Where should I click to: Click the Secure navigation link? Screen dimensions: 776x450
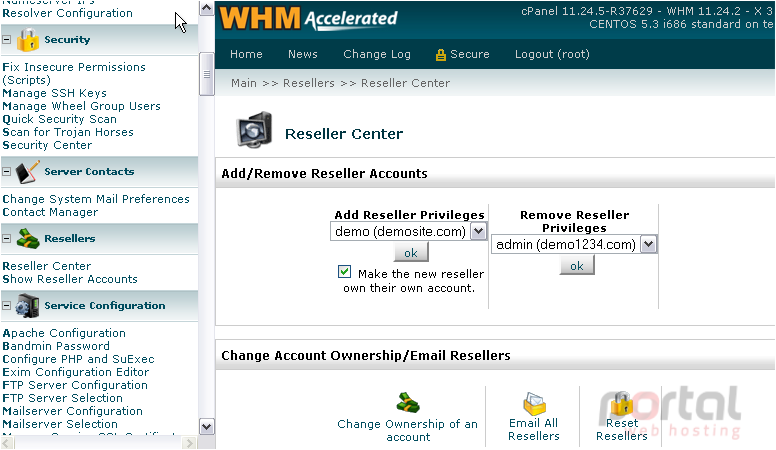(x=470, y=54)
